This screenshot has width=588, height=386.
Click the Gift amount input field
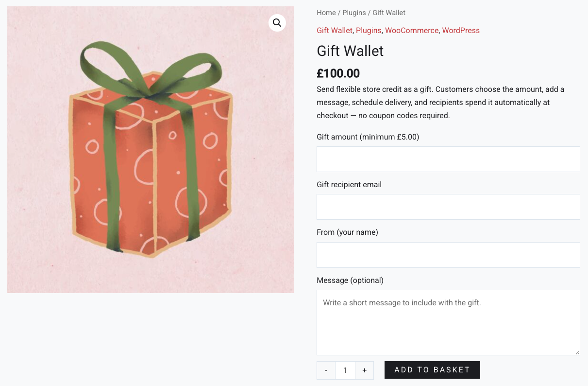point(448,159)
